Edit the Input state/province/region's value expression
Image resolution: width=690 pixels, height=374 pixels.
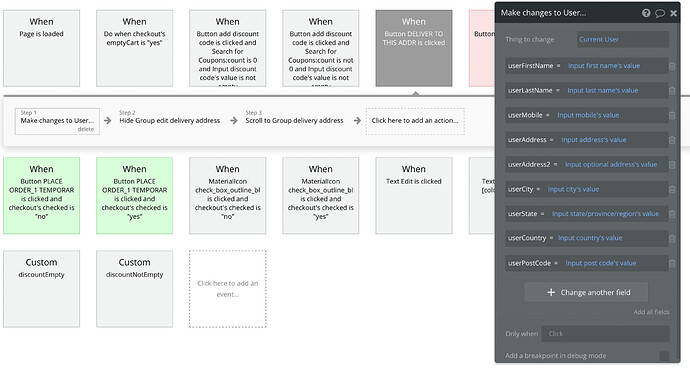click(605, 213)
